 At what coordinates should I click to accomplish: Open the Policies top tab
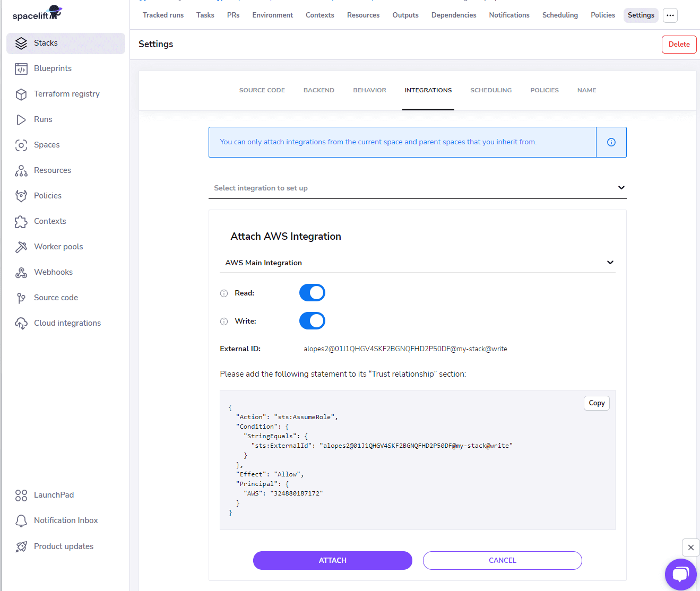pos(603,15)
